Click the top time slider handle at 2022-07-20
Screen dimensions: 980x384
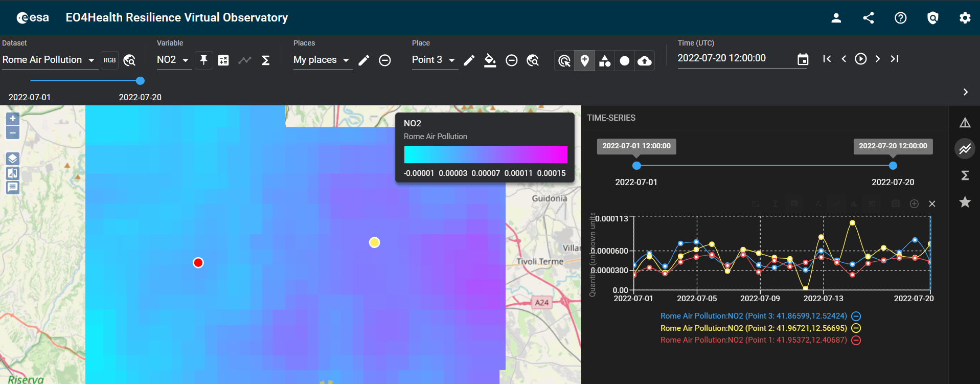tap(140, 81)
